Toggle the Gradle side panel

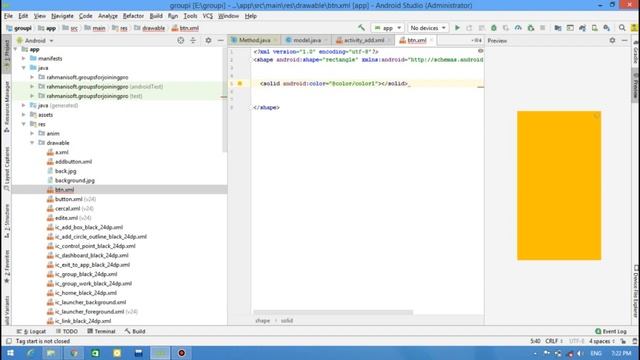tap(636, 53)
